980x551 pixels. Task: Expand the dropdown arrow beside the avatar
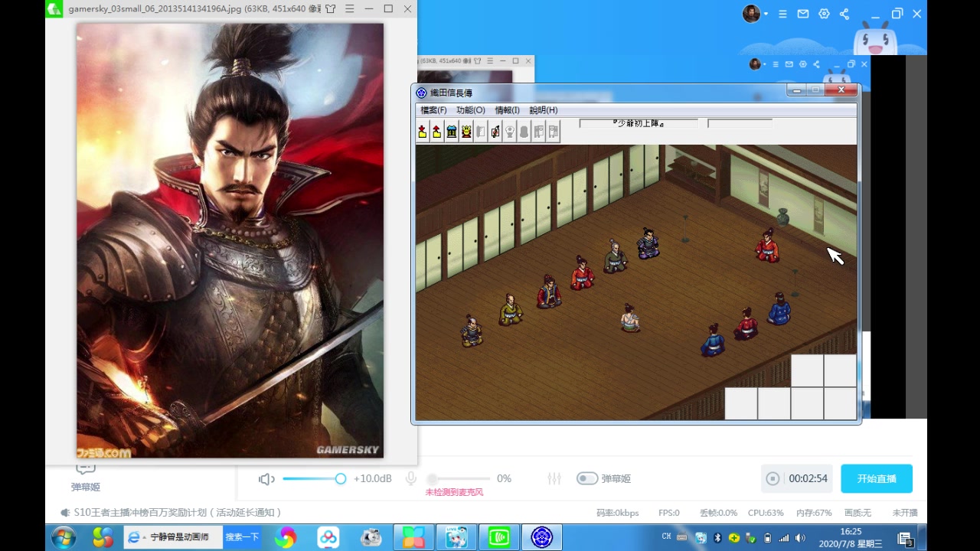(x=766, y=15)
